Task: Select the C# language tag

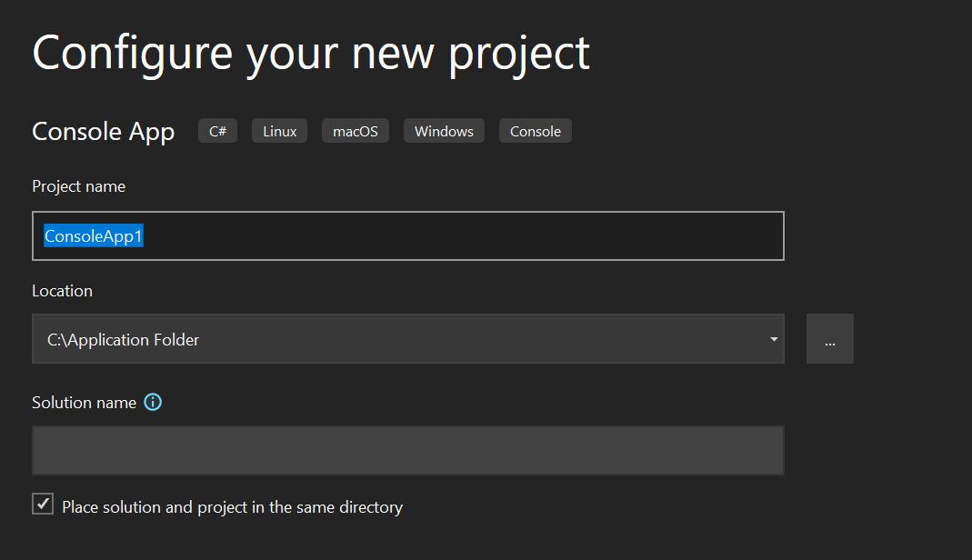Action: click(x=217, y=130)
